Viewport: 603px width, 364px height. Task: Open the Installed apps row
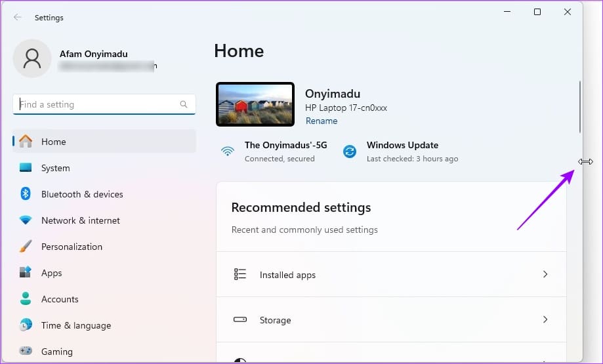[x=392, y=274]
